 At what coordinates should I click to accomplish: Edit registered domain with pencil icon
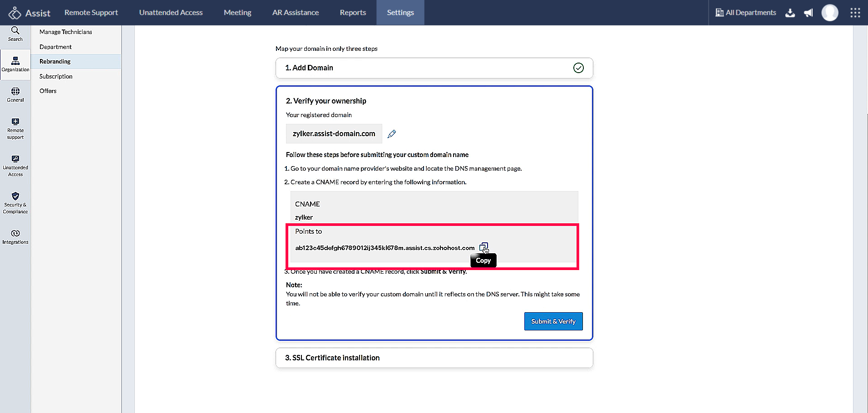(392, 133)
